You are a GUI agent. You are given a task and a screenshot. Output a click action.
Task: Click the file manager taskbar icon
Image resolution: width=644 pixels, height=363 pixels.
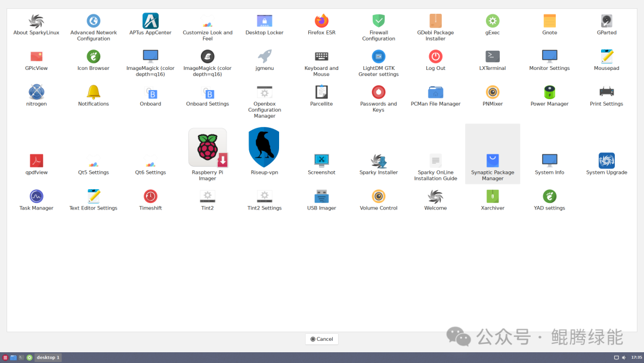13,358
